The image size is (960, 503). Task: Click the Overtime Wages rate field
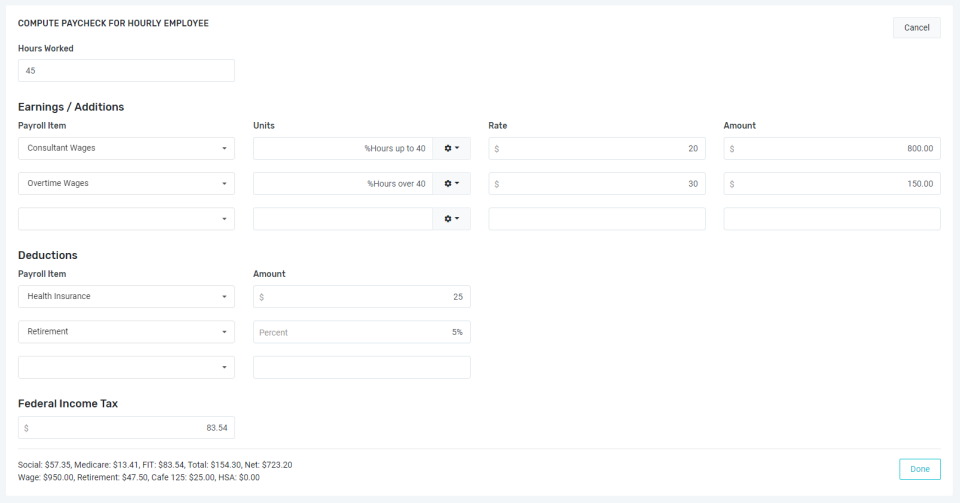pos(597,183)
